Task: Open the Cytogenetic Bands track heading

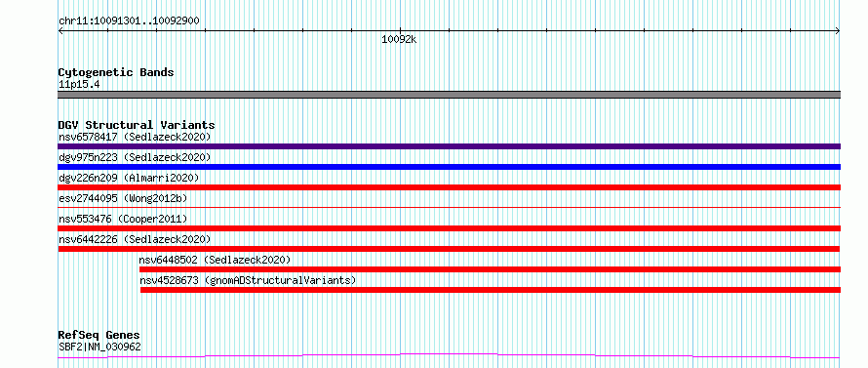Action: tap(116, 72)
